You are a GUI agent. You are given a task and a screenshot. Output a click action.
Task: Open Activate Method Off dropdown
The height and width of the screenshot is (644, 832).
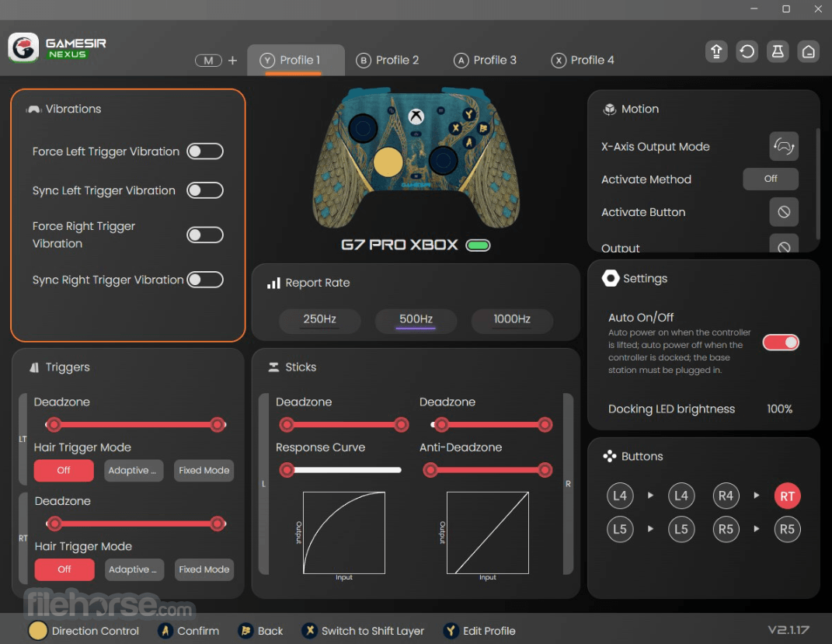(771, 179)
